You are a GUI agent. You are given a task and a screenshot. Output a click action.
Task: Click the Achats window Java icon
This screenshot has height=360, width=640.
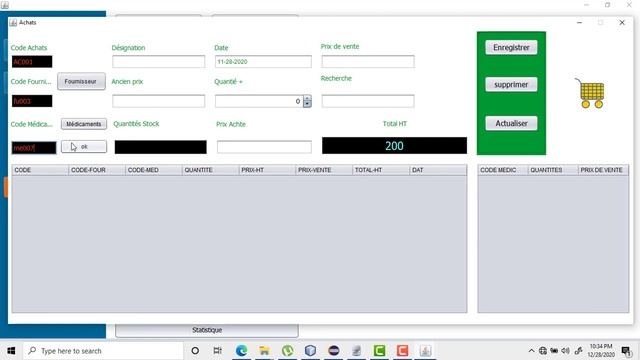tap(13, 22)
